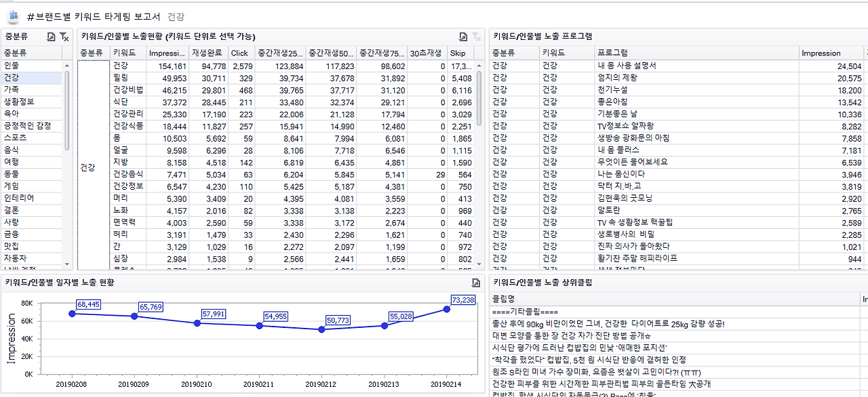Select 긍정적인 감정 category
The width and height of the screenshot is (868, 397).
tap(31, 126)
